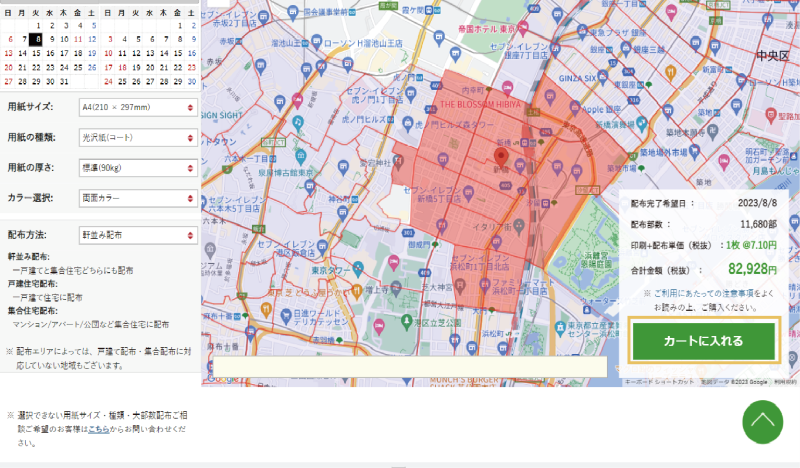Click the 帝国ホテル 東京 hotel marker
Screen dimensions: 800x468
[x=522, y=28]
